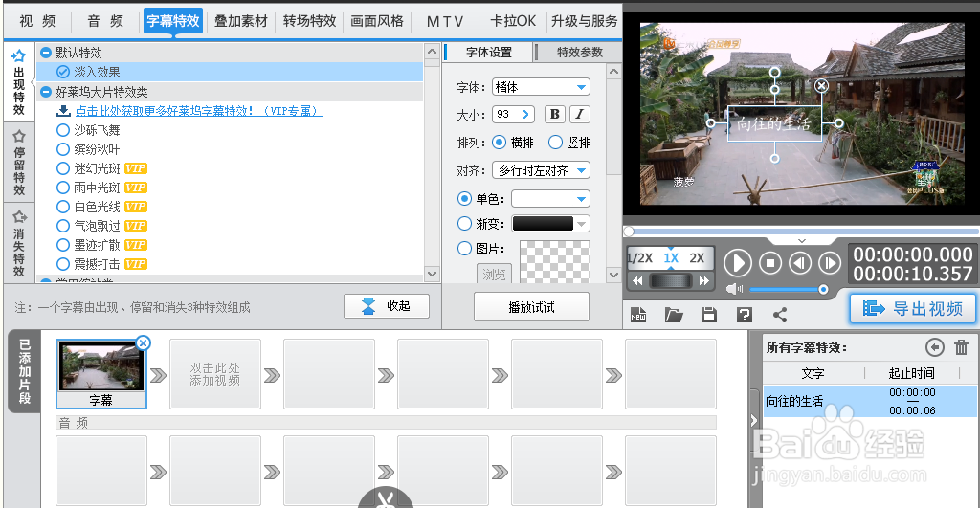The width and height of the screenshot is (980, 508).
Task: Delete subtitle box in preview via X handle
Action: 821,85
